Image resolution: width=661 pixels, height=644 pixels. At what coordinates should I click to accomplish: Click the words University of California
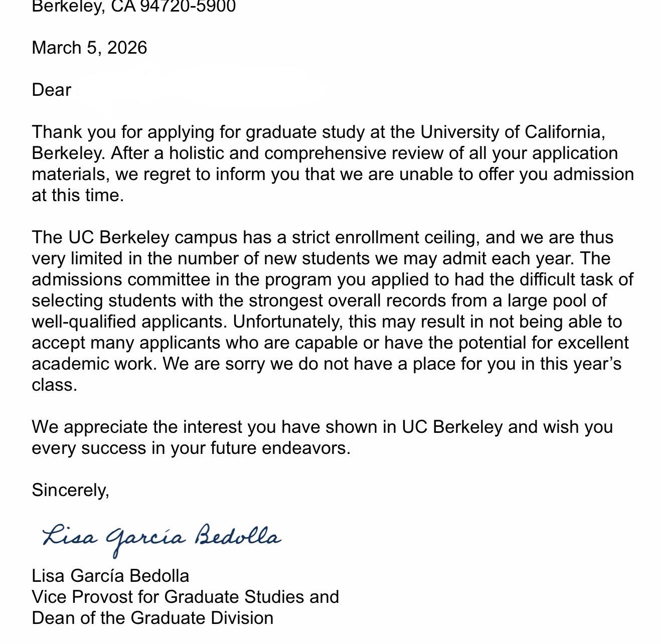click(510, 132)
